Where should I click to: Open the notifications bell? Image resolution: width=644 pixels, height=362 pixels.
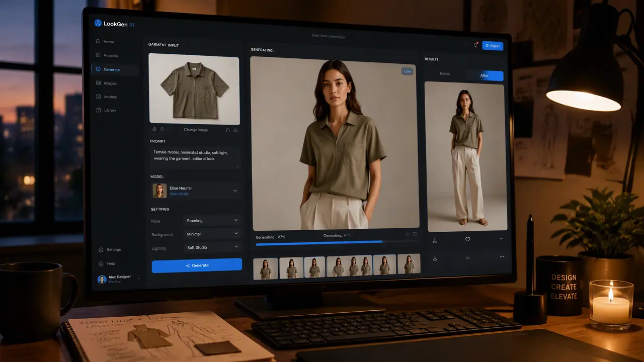click(475, 45)
